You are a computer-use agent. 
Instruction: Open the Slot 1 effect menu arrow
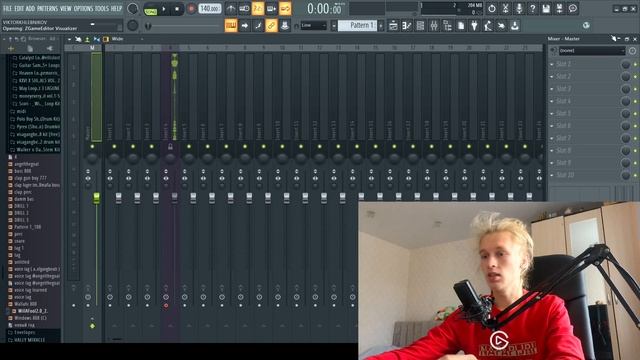552,64
